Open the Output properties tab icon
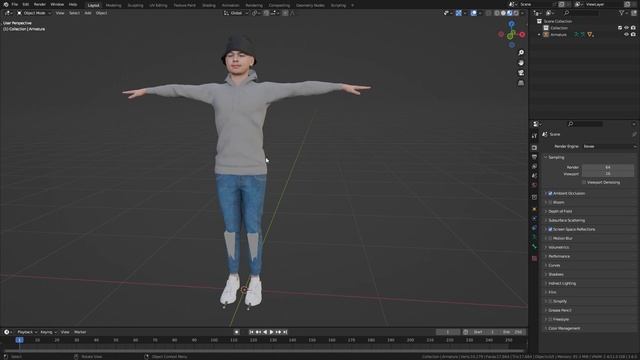Image resolution: width=640 pixels, height=360 pixels. tap(534, 157)
